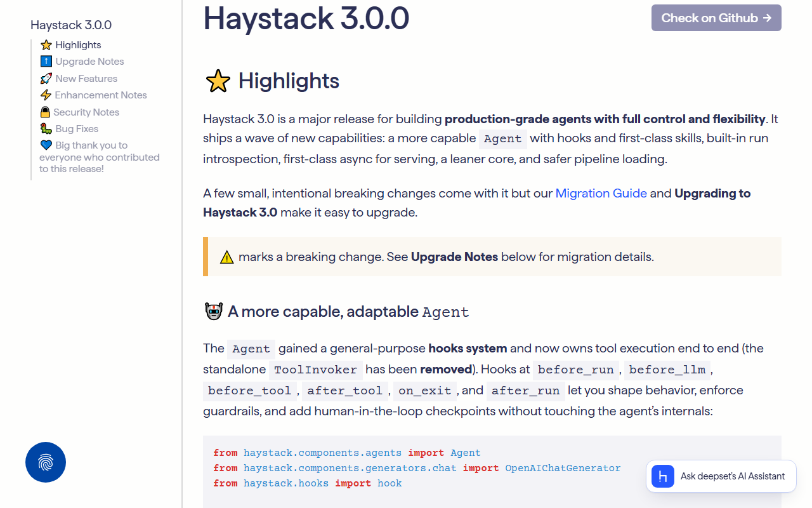Click the Haystack 3.0.0 sidebar title
Image resolution: width=812 pixels, height=508 pixels.
tap(71, 25)
